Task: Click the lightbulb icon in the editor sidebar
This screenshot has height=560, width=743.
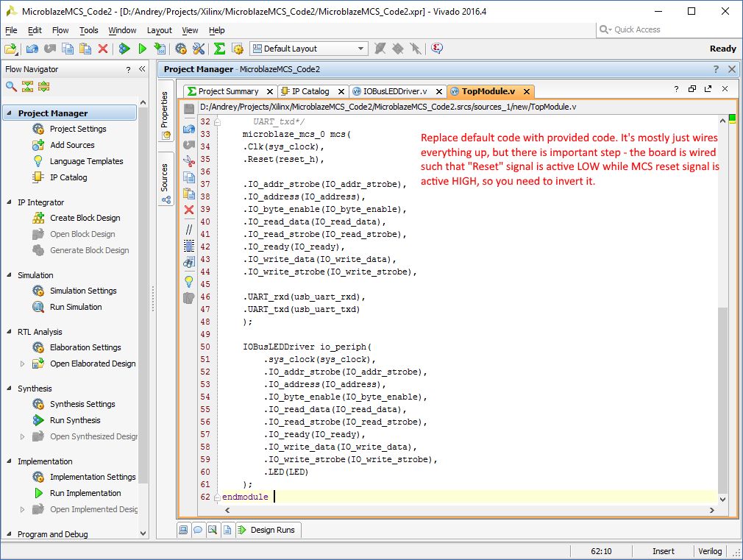Action: tap(189, 281)
